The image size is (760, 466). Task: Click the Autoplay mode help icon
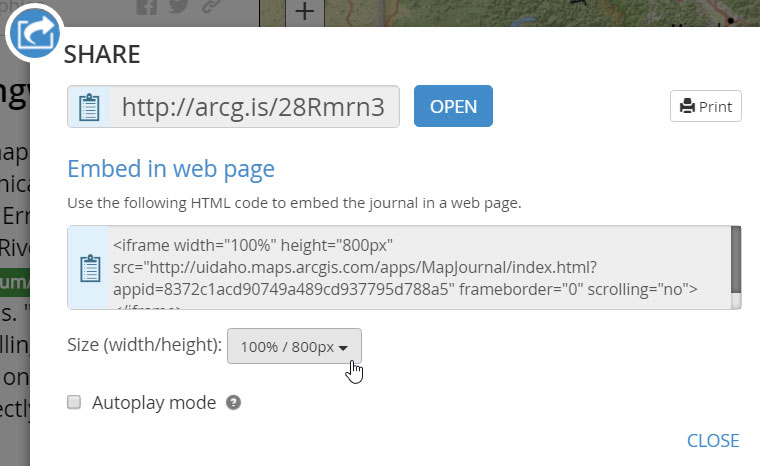[234, 403]
